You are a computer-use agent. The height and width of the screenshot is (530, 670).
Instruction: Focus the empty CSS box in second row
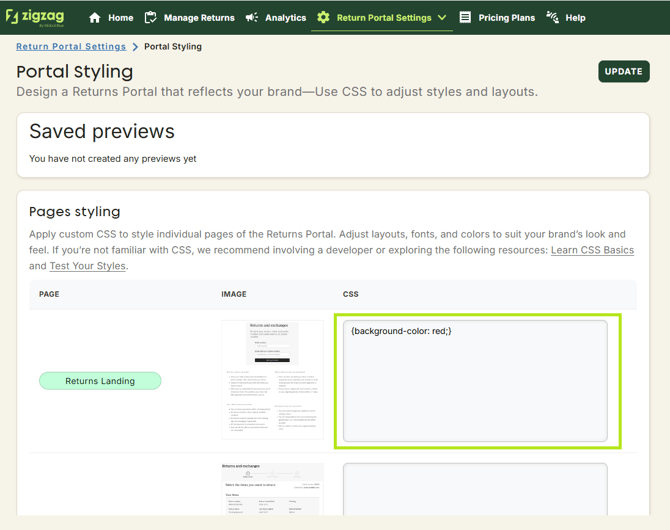point(475,488)
